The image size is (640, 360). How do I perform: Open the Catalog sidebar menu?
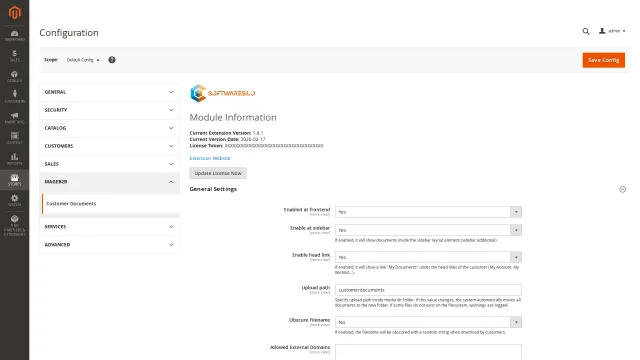pyautogui.click(x=14, y=77)
